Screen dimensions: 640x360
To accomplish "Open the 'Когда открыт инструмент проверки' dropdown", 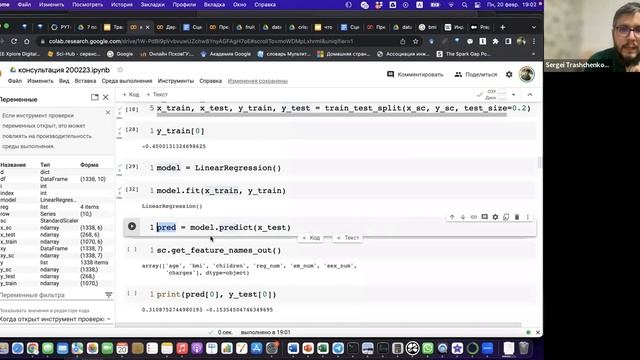I will (x=56, y=319).
